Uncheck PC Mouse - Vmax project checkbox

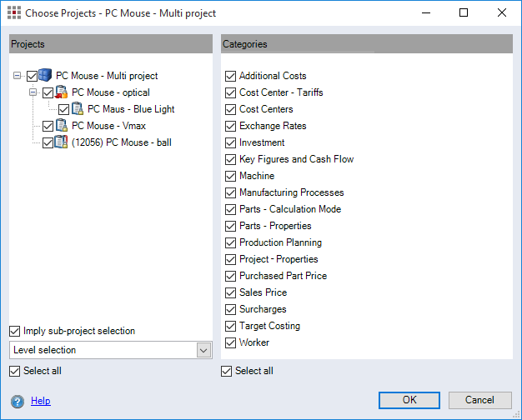click(x=48, y=126)
